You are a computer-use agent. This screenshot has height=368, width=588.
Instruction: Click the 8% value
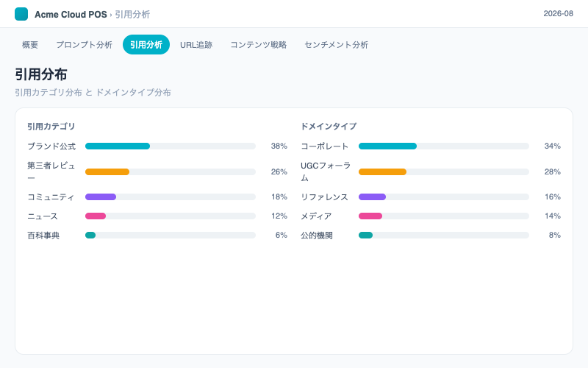click(555, 235)
